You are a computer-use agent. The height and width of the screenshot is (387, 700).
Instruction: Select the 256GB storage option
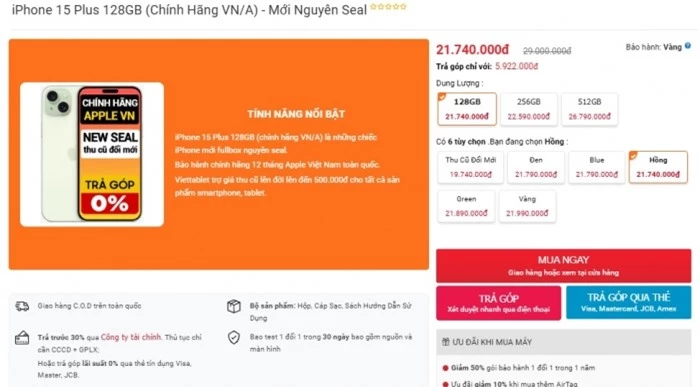[529, 109]
